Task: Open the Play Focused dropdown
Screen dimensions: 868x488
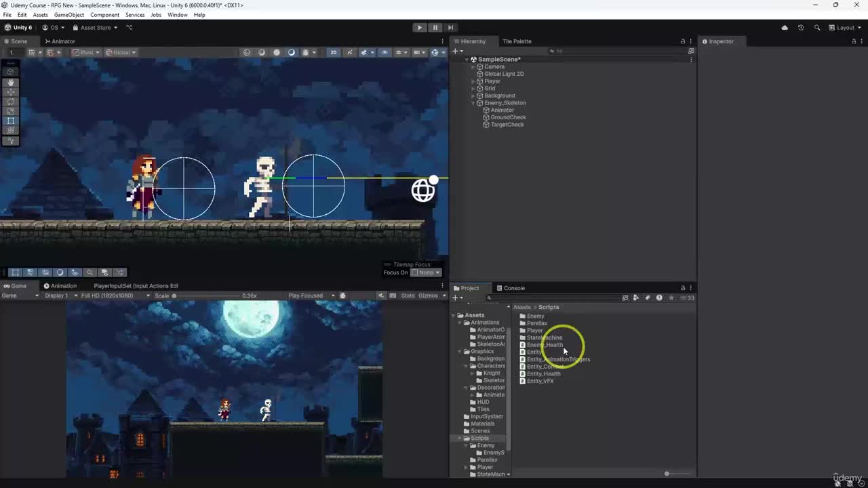Action: pos(311,296)
